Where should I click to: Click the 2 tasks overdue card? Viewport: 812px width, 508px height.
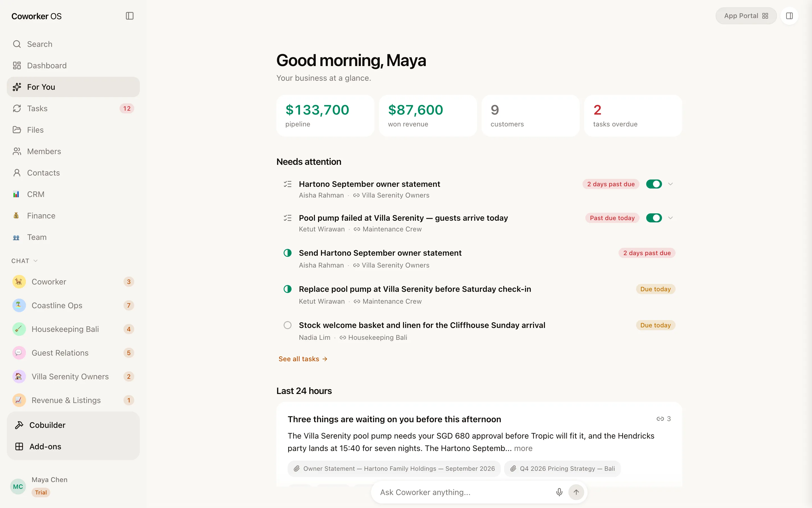pos(633,116)
